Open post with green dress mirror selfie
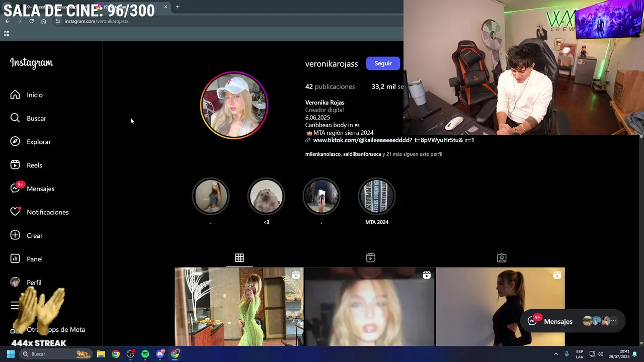This screenshot has height=362, width=644. click(x=239, y=307)
